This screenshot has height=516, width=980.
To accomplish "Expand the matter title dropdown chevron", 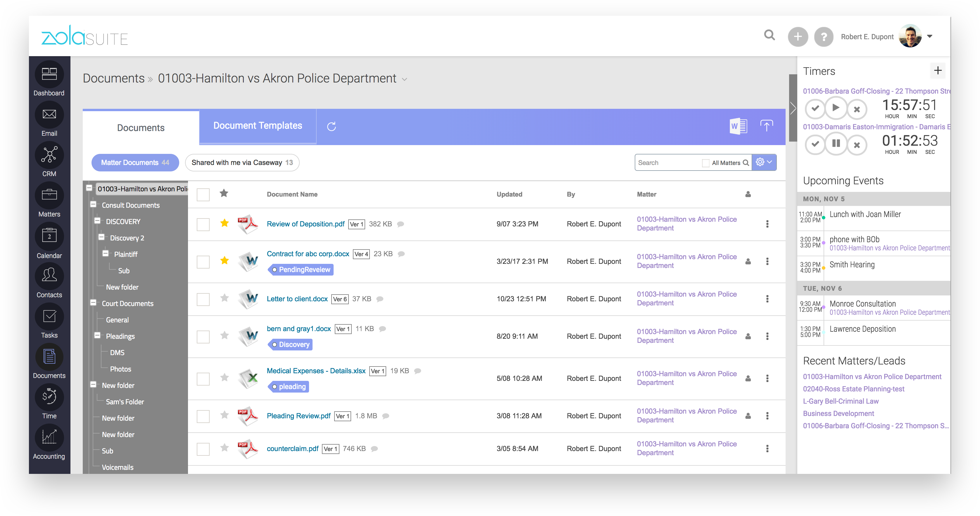I will click(x=404, y=80).
